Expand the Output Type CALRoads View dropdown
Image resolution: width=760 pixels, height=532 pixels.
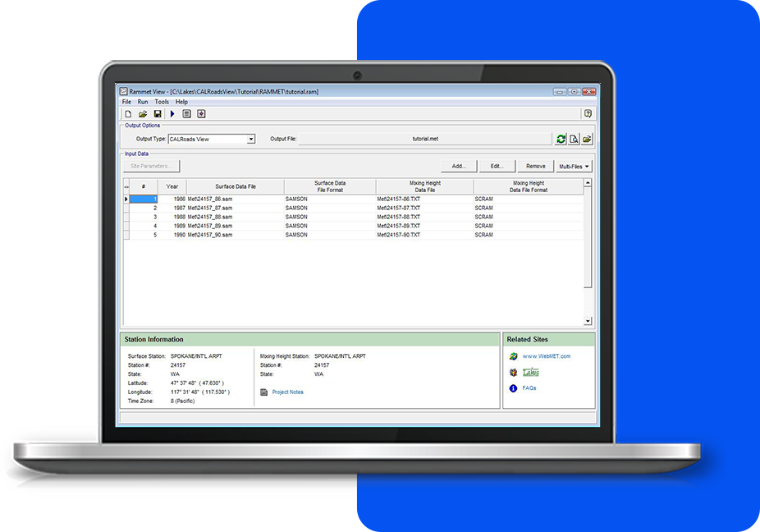251,140
